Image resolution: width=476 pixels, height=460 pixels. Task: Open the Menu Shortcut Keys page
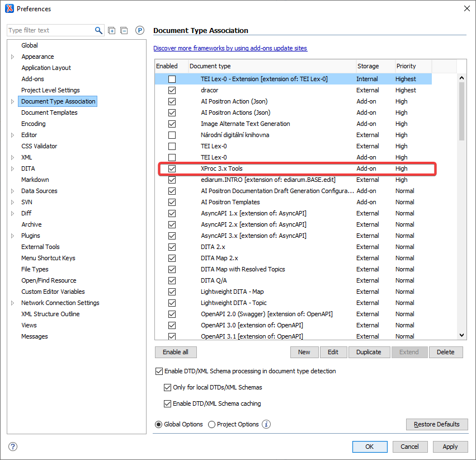(48, 258)
